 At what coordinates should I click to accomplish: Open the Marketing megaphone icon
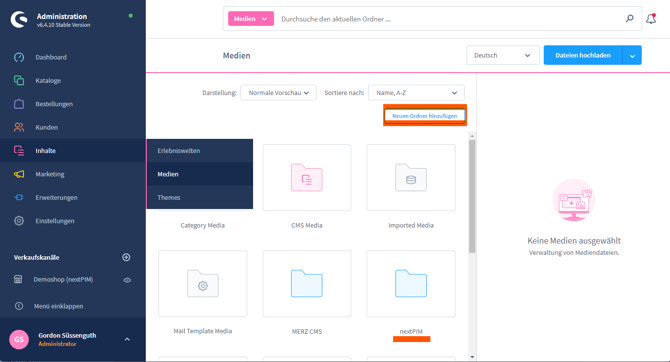pos(19,174)
